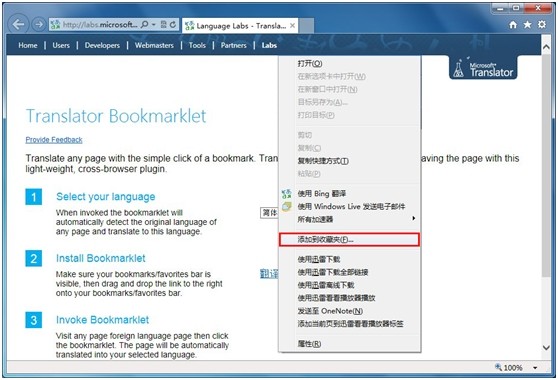Expand the 所有加速器 submenu arrow
Image resolution: width=558 pixels, height=380 pixels.
click(414, 218)
